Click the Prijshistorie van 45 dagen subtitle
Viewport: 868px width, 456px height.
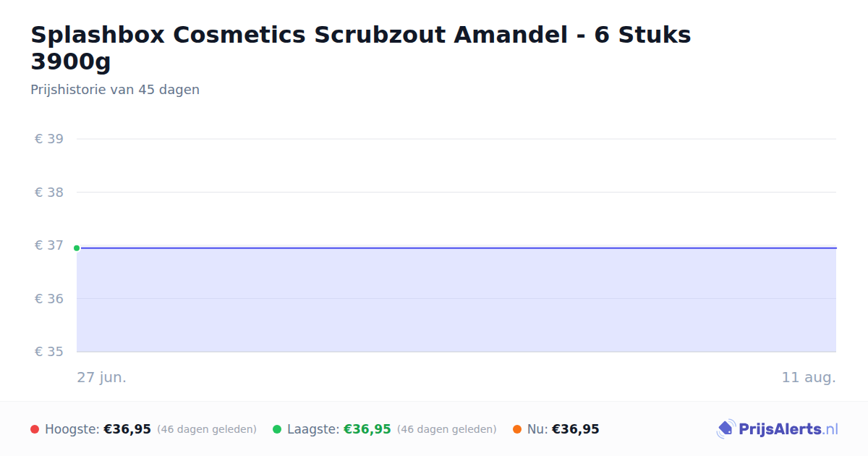(x=115, y=90)
